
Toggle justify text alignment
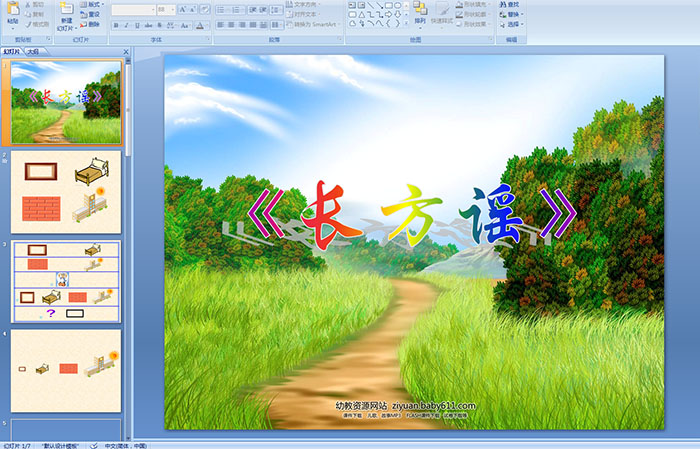[x=253, y=25]
